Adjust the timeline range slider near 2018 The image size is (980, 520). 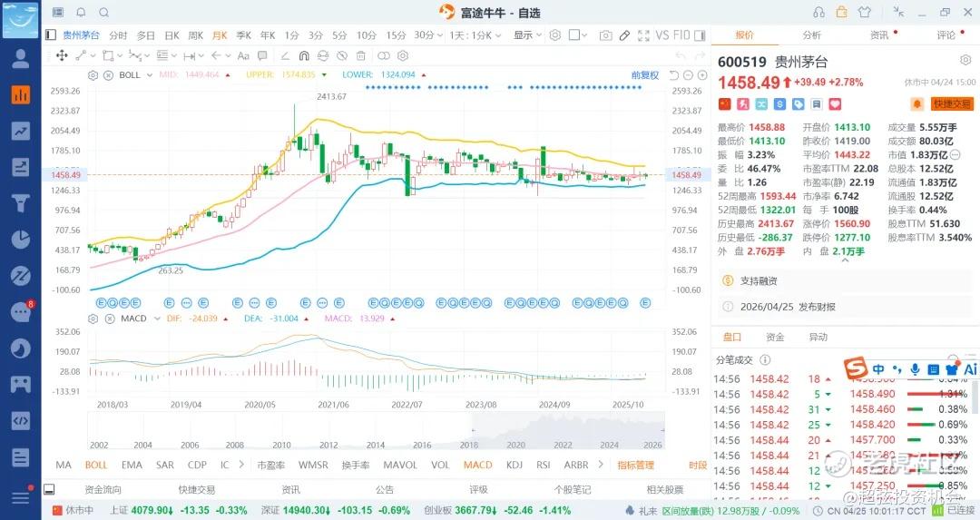pyautogui.click(x=473, y=430)
